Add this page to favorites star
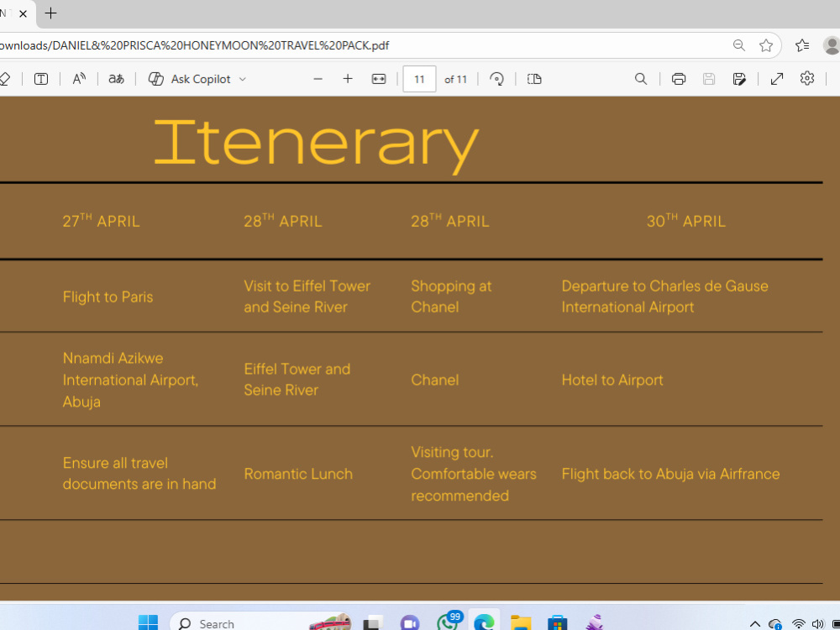 tap(766, 45)
